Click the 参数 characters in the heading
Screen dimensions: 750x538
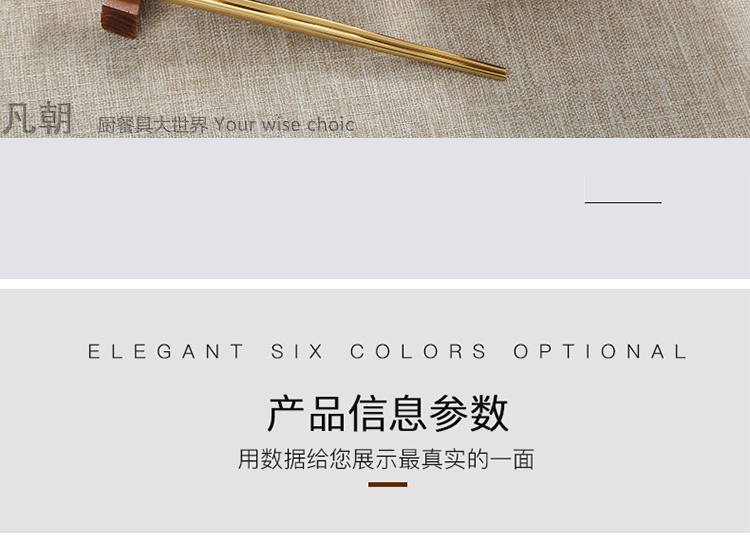pos(468,414)
